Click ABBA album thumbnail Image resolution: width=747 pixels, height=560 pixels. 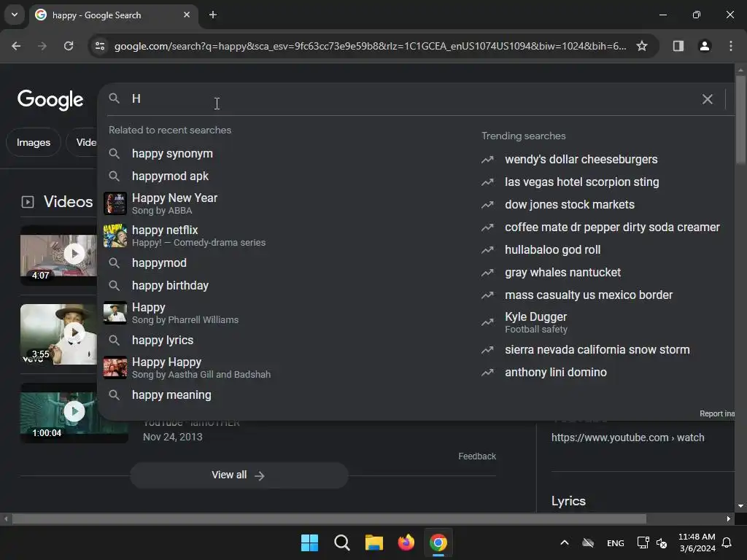[x=115, y=204]
